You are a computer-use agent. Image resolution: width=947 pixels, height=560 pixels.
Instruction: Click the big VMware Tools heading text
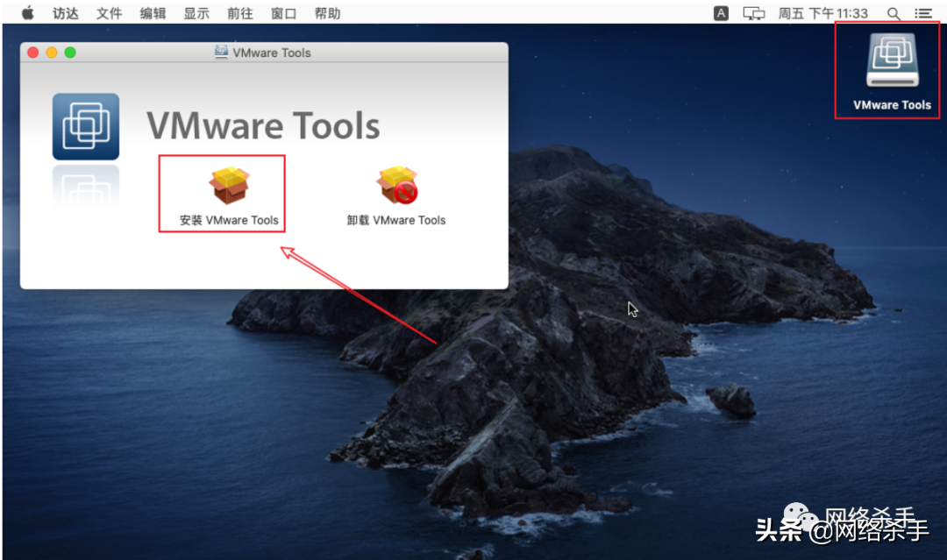point(263,125)
